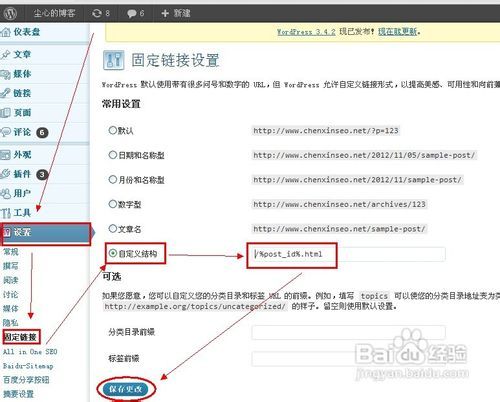Click the 设置 settings icon in sidebar

point(7,232)
